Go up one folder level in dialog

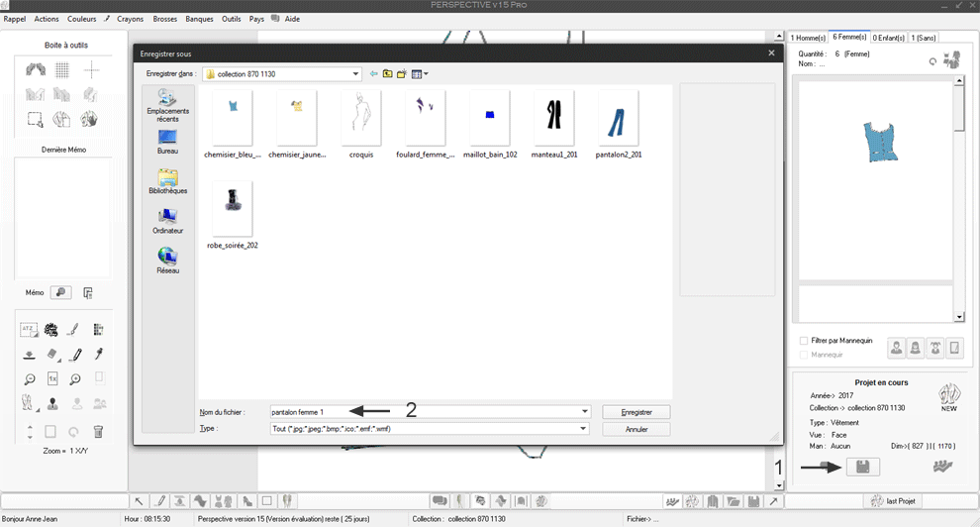388,74
